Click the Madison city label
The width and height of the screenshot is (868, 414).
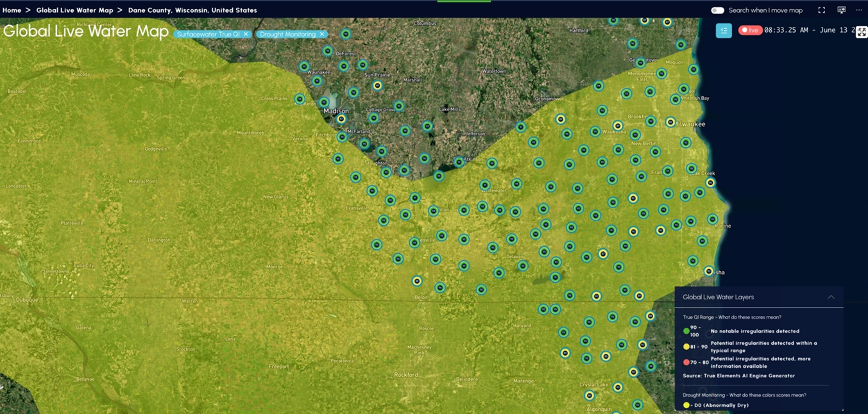336,111
